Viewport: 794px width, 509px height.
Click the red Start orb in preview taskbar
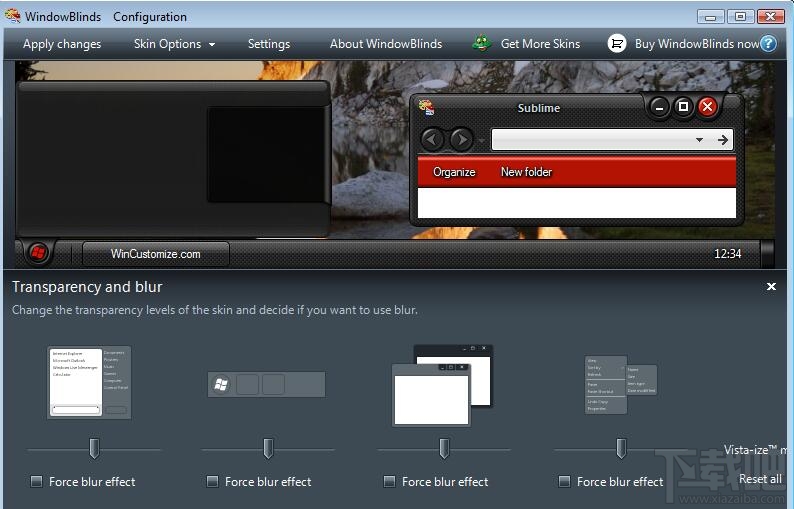pyautogui.click(x=38, y=253)
